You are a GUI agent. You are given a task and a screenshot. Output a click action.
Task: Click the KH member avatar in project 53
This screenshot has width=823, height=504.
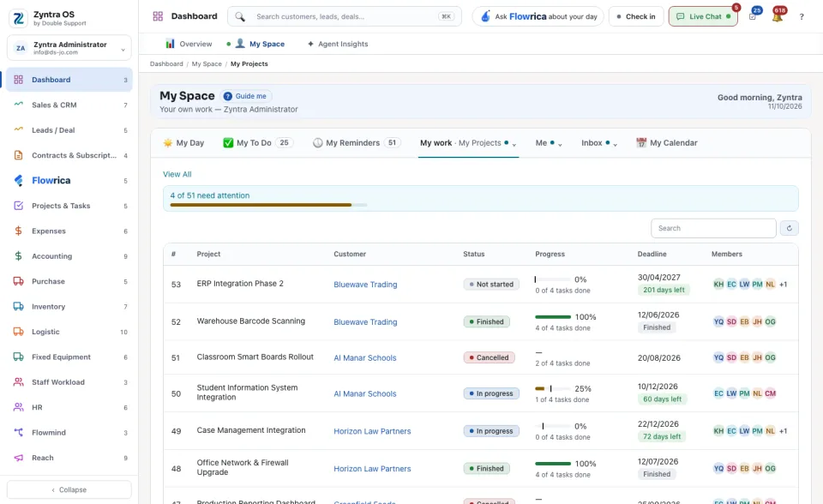718,284
